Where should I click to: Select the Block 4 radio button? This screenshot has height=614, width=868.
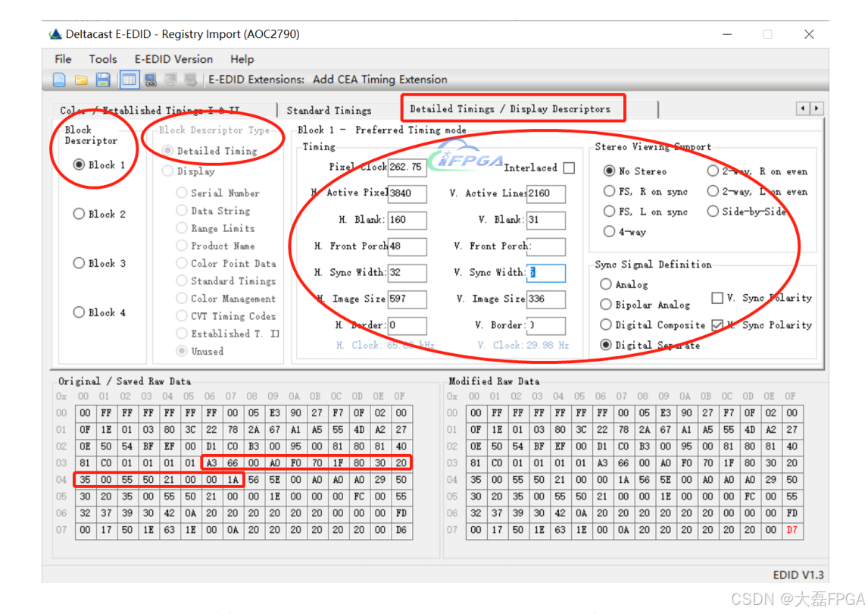[x=80, y=312]
